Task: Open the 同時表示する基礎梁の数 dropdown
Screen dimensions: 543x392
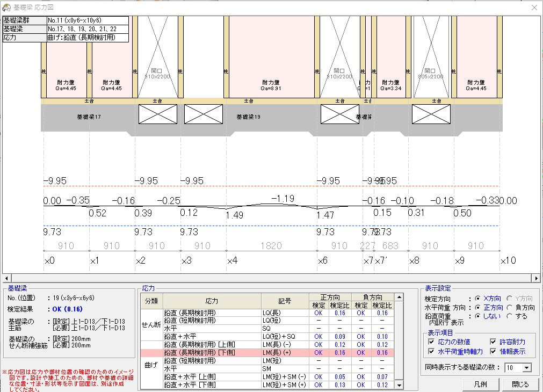Action: point(527,368)
